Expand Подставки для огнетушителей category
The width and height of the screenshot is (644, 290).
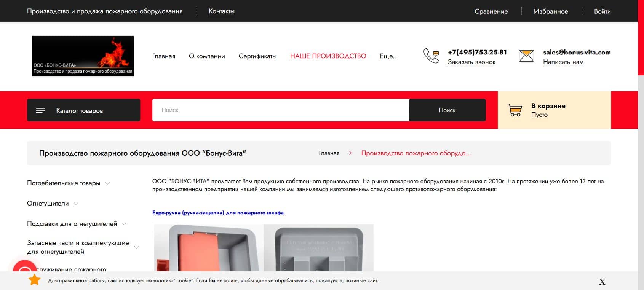[124, 224]
